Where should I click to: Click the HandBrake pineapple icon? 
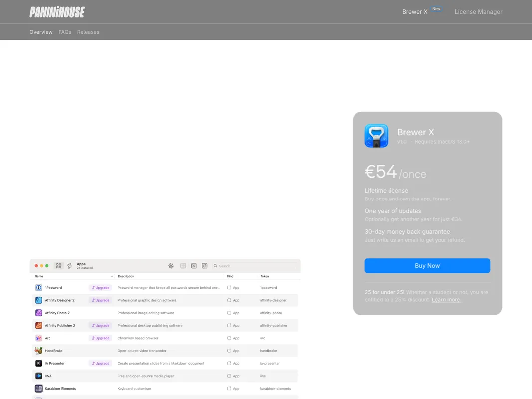[39, 351]
